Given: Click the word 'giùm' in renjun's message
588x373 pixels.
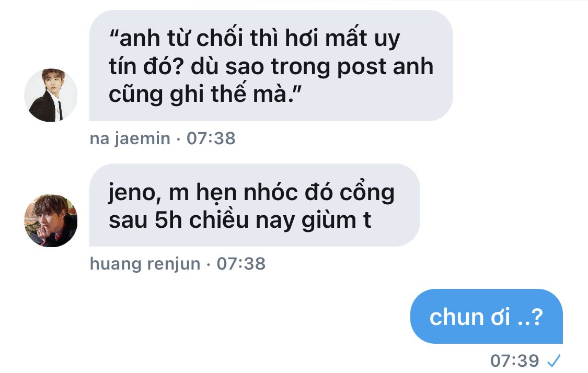Looking at the screenshot, I should point(329,220).
